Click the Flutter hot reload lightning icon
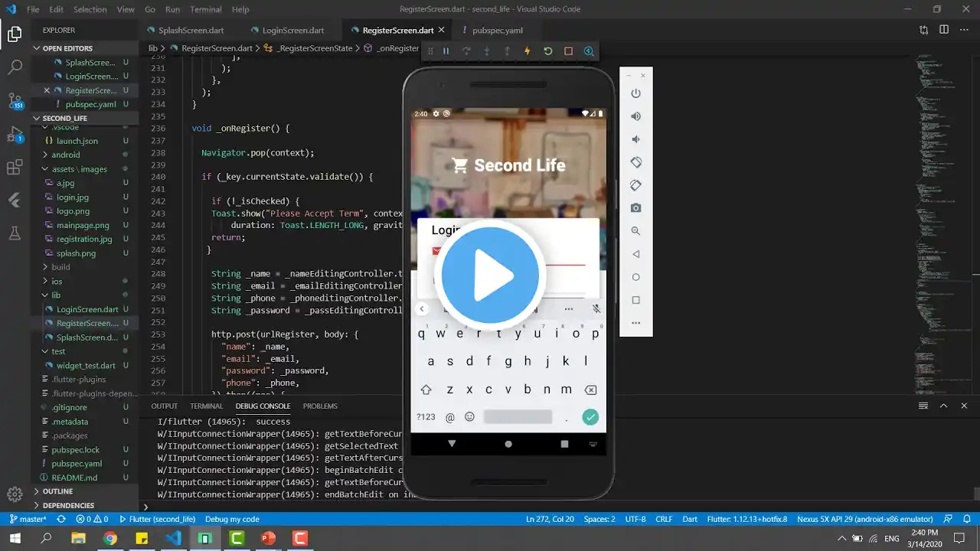The image size is (980, 551). point(528,51)
